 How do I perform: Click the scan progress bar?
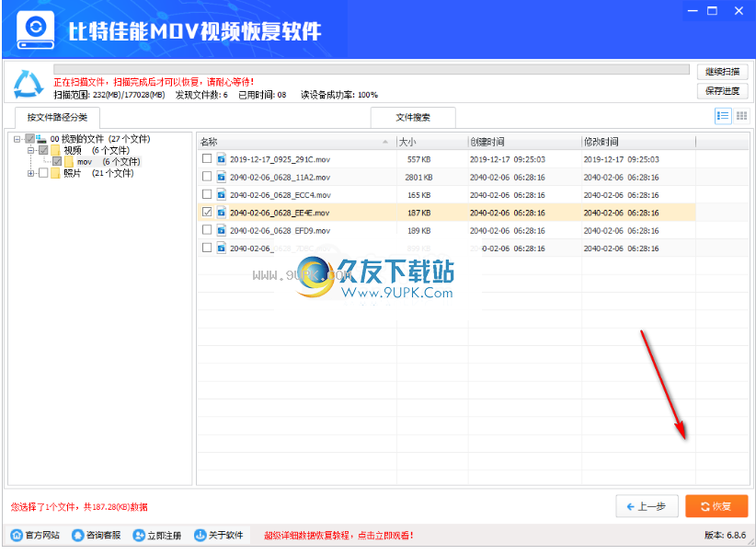(372, 70)
